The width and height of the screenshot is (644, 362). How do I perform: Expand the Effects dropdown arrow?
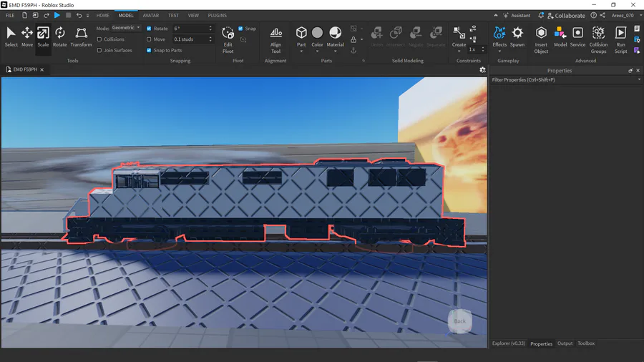[499, 52]
